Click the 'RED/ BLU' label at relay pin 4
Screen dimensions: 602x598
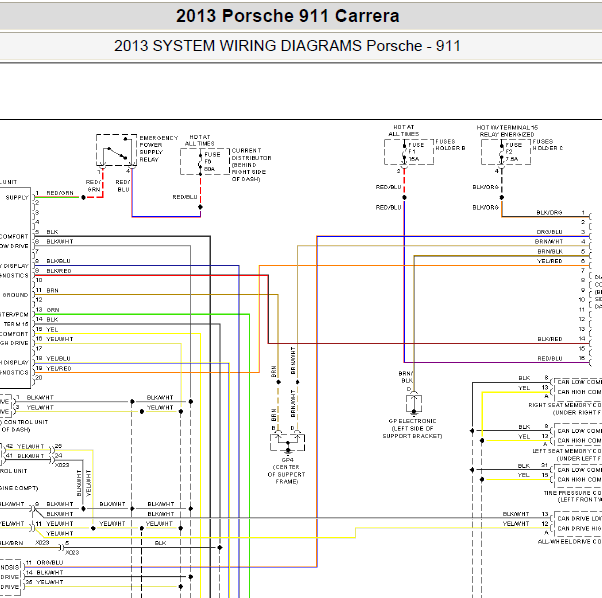coord(123,186)
